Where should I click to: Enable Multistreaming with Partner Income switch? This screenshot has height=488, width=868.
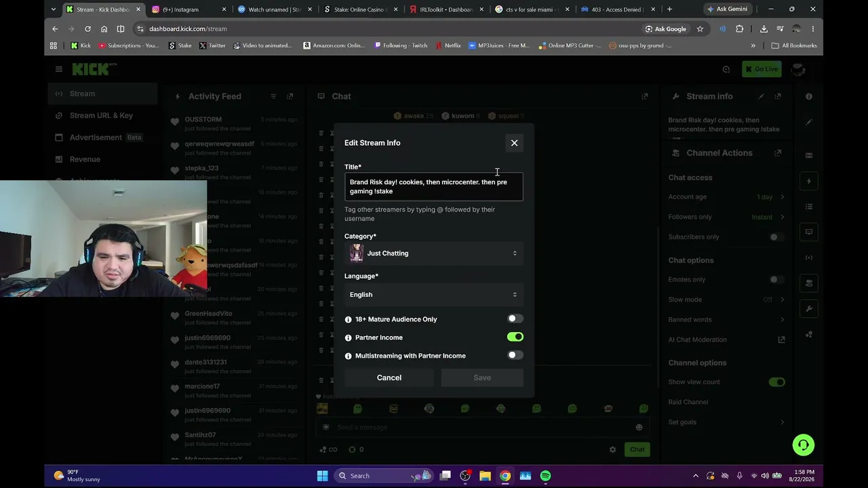[x=515, y=355]
